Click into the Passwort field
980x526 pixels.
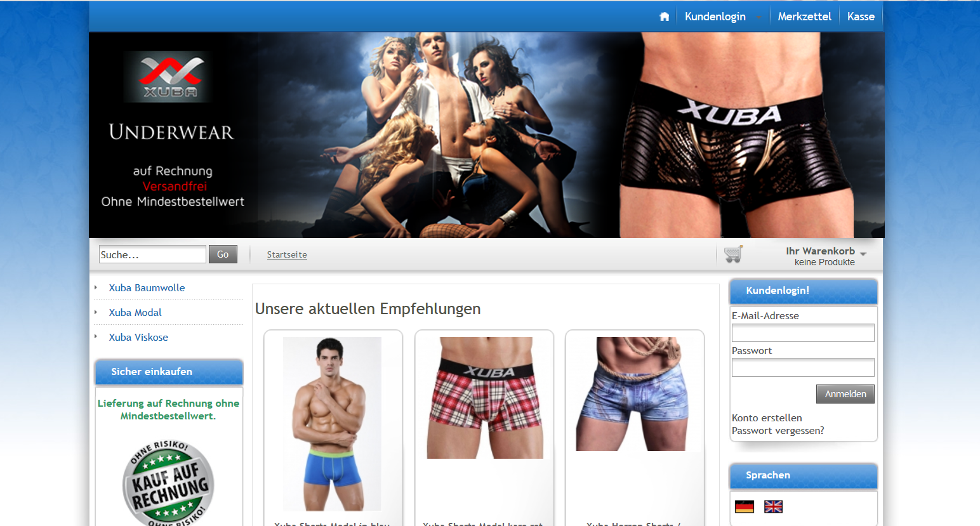(x=803, y=368)
